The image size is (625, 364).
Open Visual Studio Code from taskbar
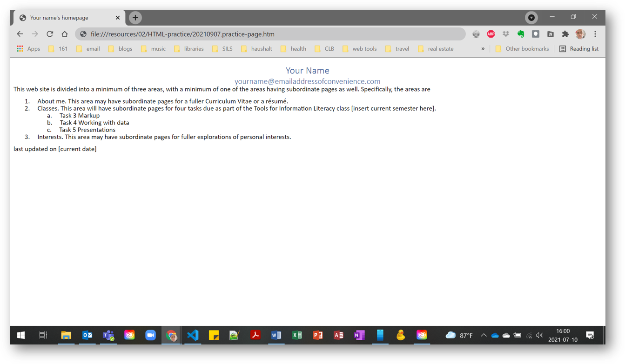tap(193, 335)
